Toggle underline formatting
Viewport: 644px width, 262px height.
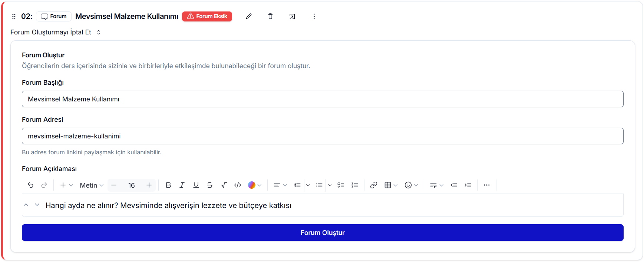pos(196,185)
